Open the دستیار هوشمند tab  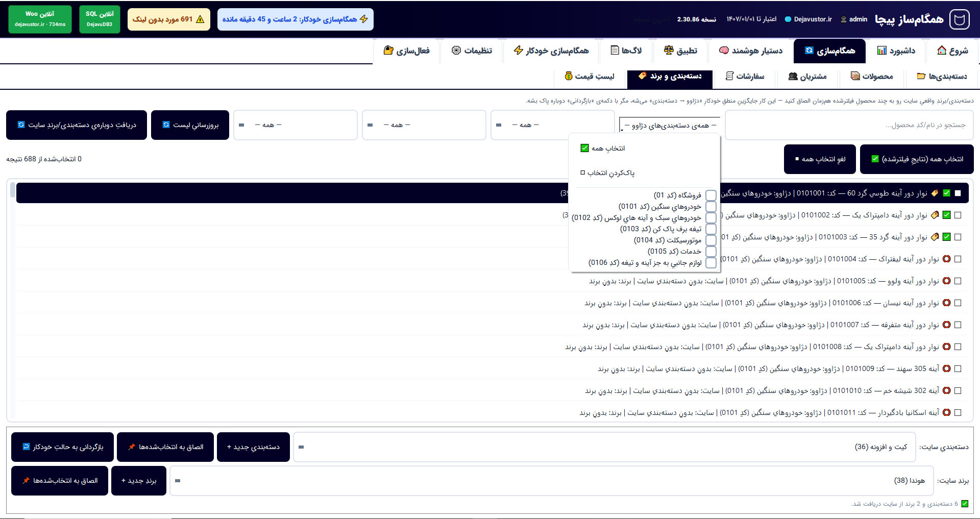751,51
